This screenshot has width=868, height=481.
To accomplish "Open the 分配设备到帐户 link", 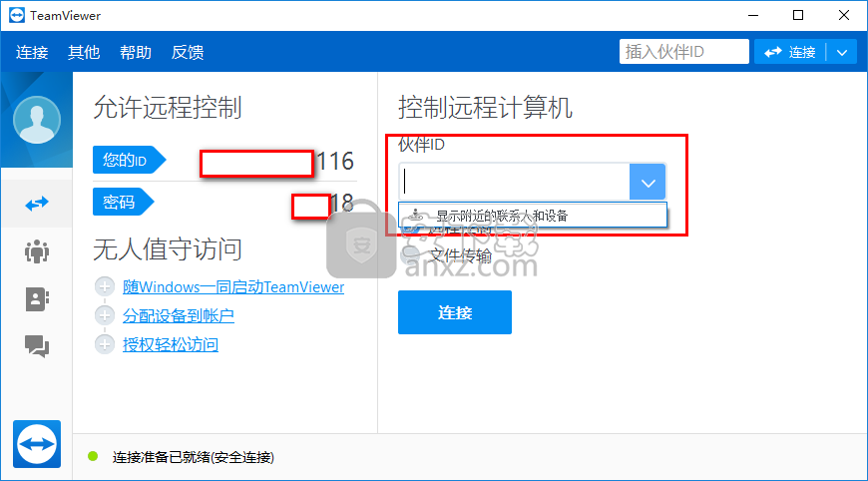I will click(x=179, y=315).
